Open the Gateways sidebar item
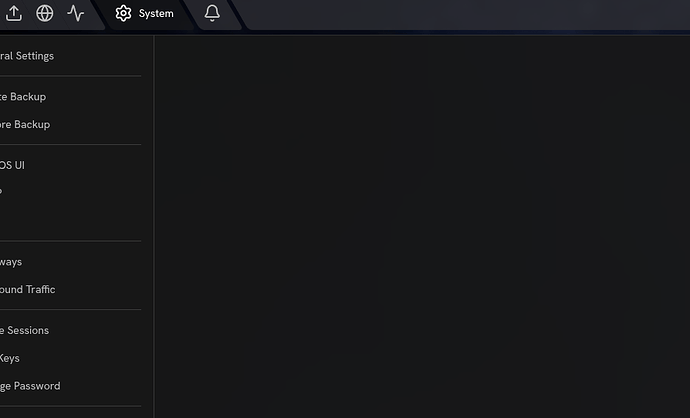The height and width of the screenshot is (418, 690). [x=11, y=262]
